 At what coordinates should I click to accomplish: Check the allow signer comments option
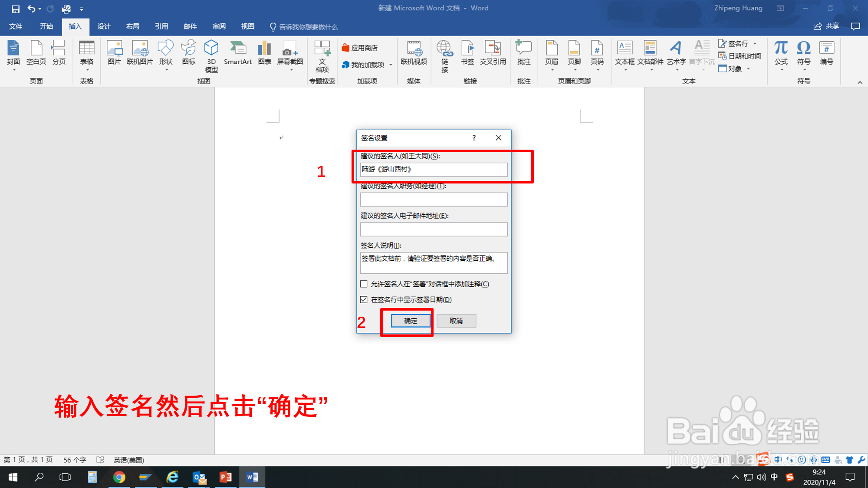364,284
